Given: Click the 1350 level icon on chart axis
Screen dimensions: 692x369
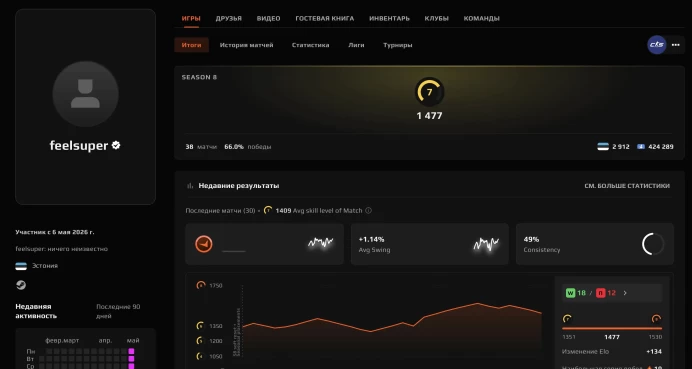Looking at the screenshot, I should 201,326.
